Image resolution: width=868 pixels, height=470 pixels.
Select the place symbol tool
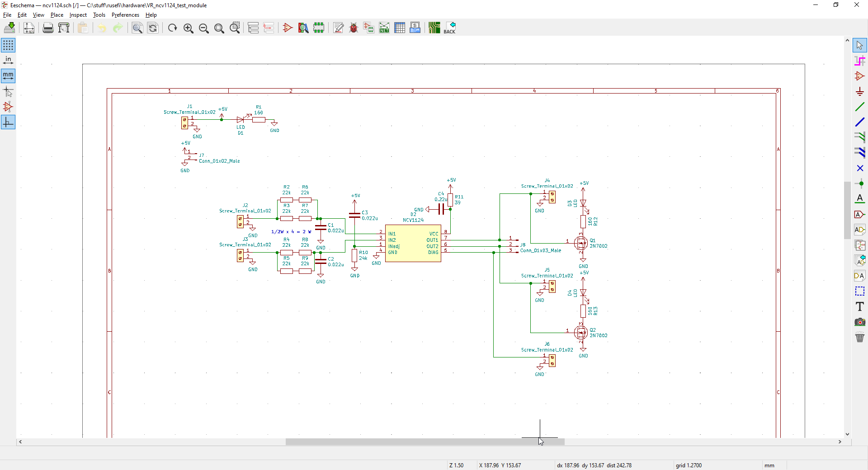coord(860,76)
